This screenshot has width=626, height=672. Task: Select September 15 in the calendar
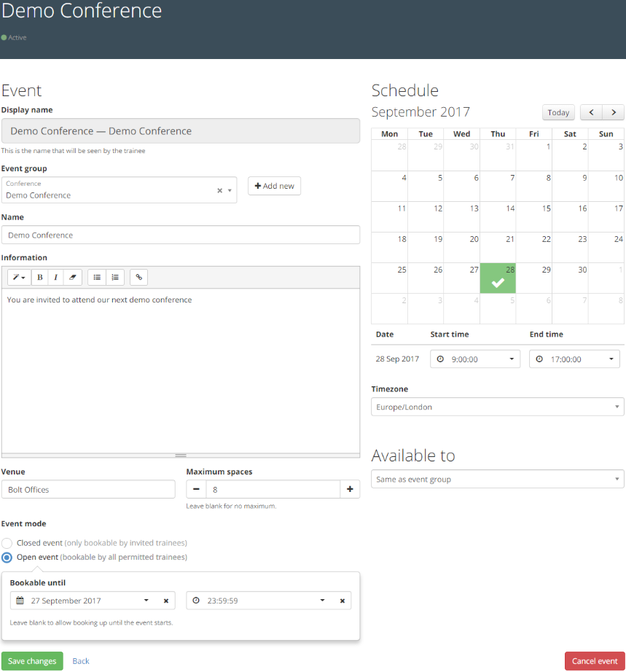[x=534, y=217]
